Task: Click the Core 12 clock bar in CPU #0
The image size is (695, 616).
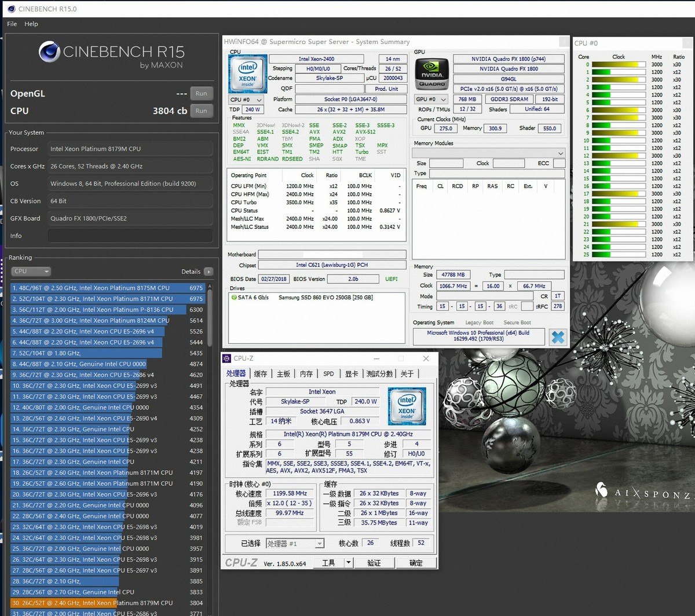Action: tap(619, 156)
